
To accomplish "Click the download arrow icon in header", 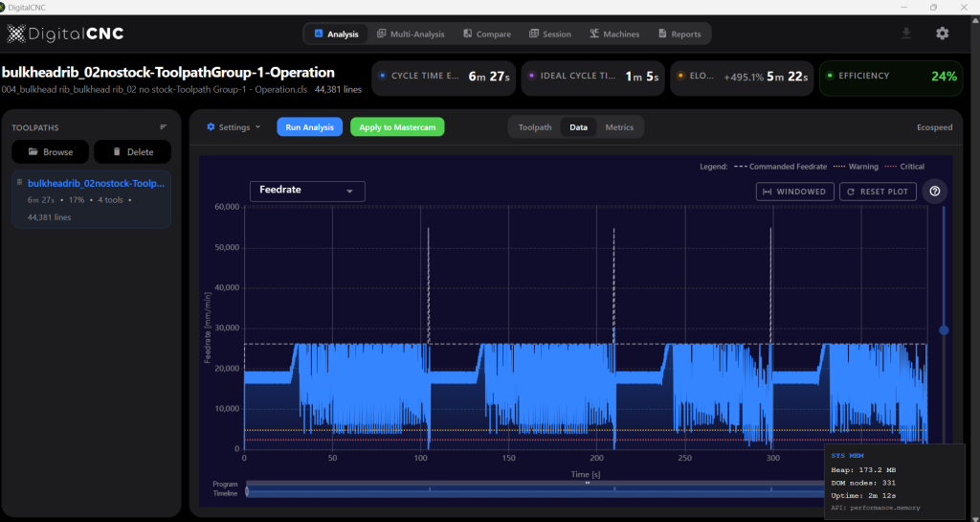I will (906, 34).
